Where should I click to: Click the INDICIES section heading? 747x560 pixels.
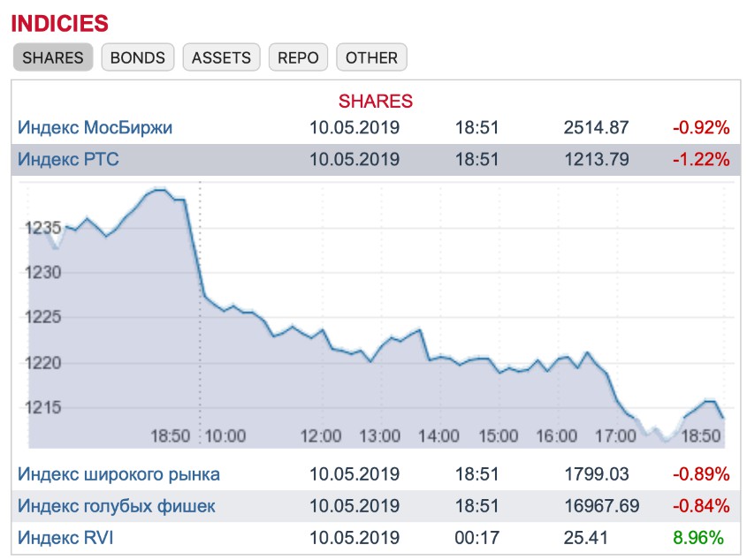coord(60,24)
